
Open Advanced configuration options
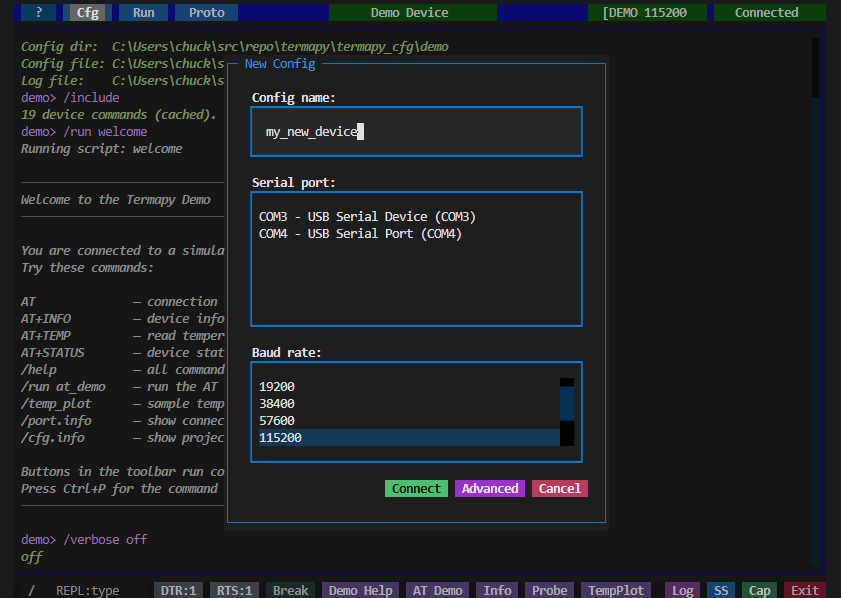point(489,488)
